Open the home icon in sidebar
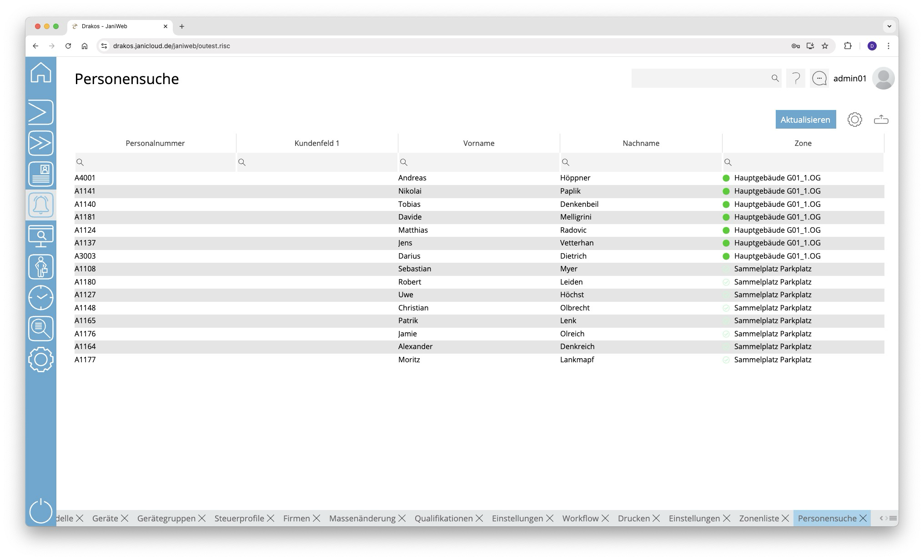Viewport: 924px width, 560px height. pyautogui.click(x=41, y=73)
